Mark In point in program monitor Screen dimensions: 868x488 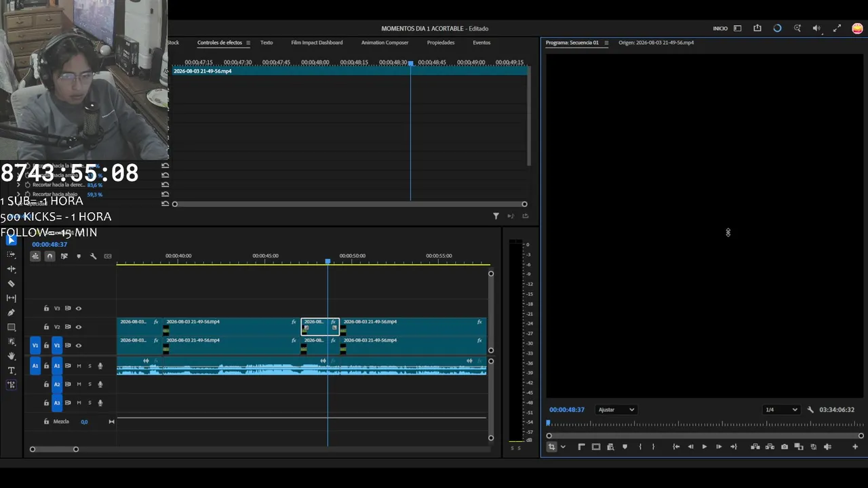coord(640,447)
